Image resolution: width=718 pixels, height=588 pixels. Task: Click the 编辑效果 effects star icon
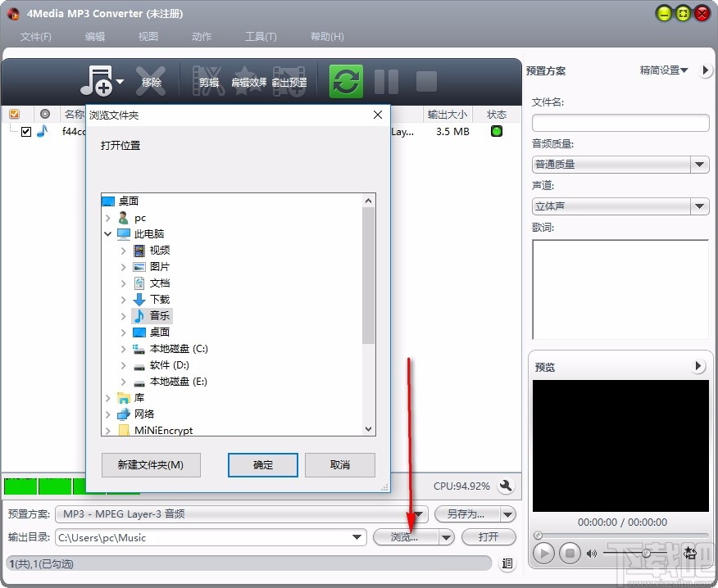click(x=248, y=81)
